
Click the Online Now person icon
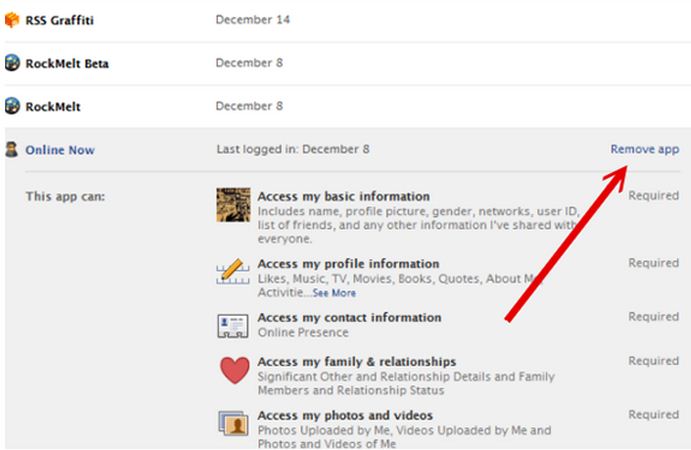[12, 150]
